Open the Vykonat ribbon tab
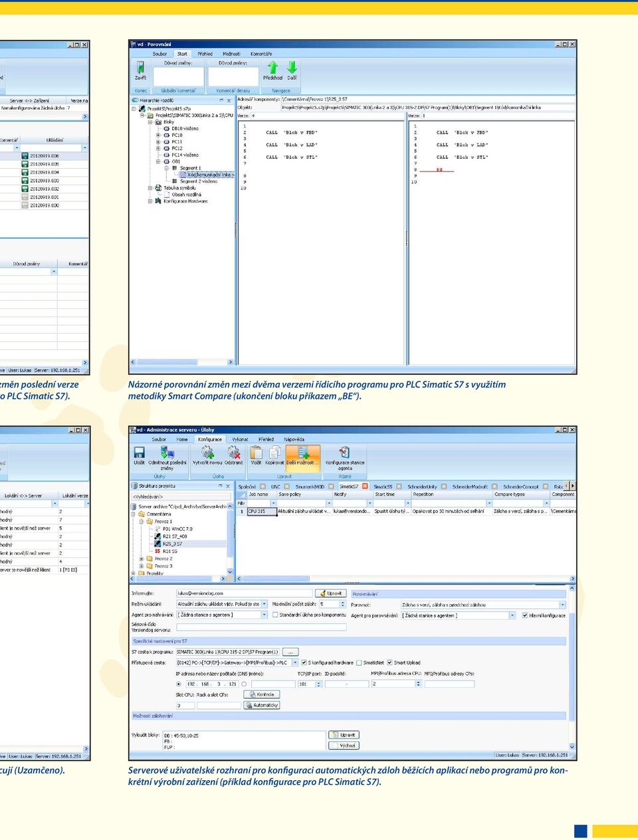The width and height of the screenshot is (638, 840). [240, 439]
